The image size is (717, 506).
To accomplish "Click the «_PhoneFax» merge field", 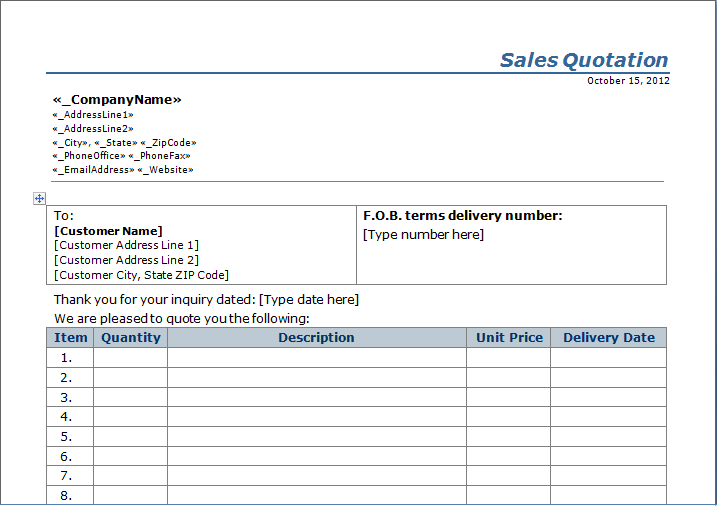I will click(160, 156).
